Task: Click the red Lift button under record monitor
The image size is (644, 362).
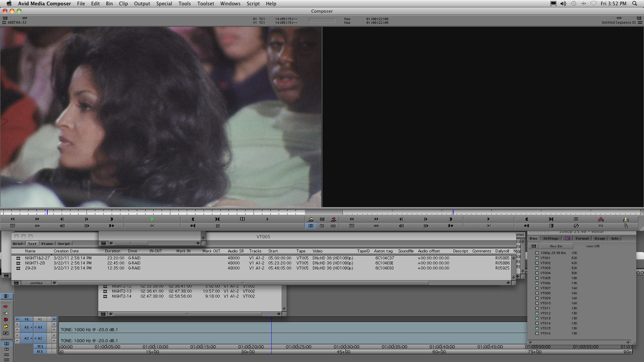Action: tap(601, 219)
